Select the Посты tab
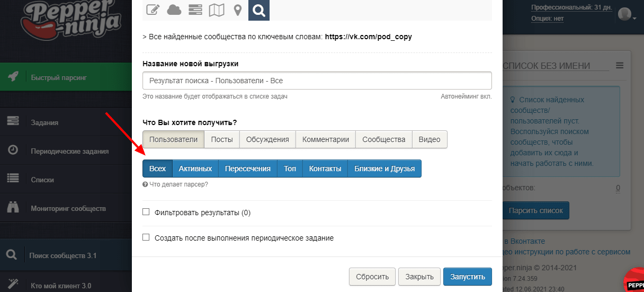644x292 pixels. pyautogui.click(x=222, y=139)
